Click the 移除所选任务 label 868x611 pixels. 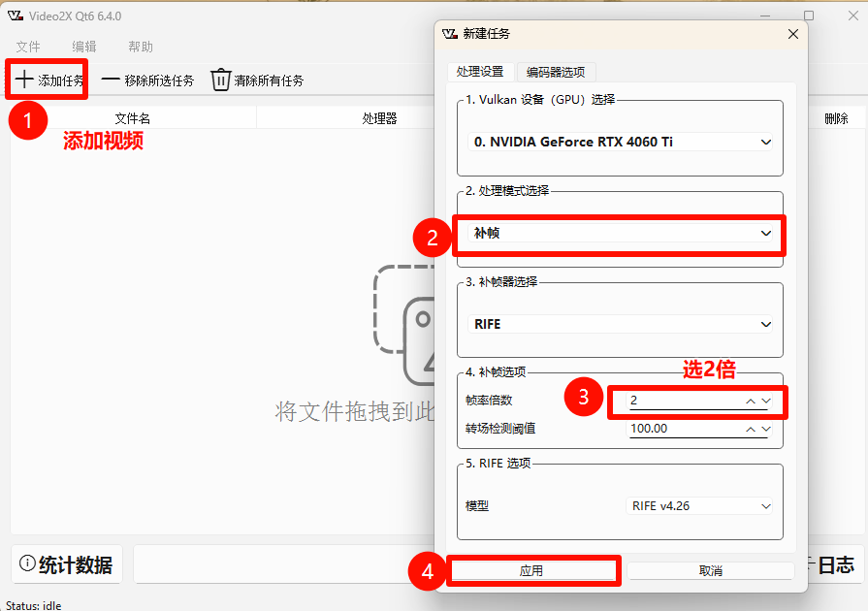point(159,80)
